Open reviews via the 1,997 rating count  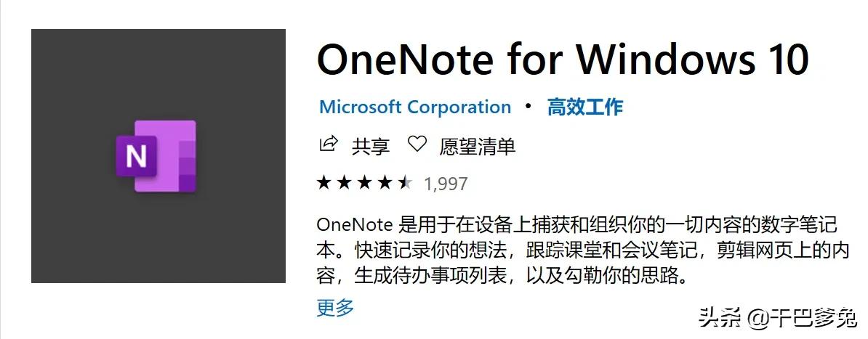coord(446,184)
